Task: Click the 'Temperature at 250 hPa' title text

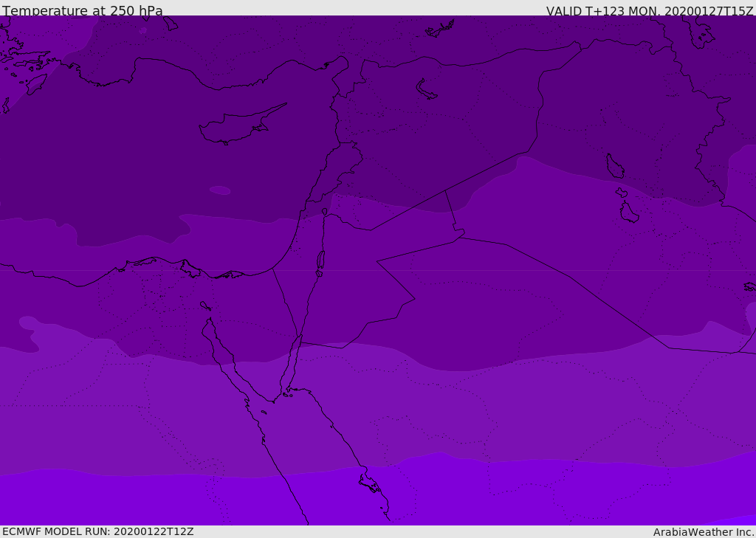Action: tap(83, 10)
